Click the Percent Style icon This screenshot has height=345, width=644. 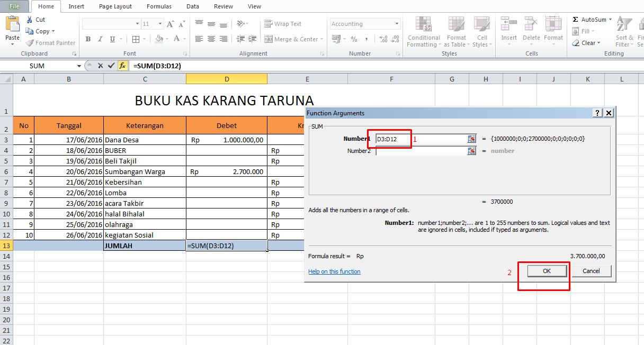[353, 39]
